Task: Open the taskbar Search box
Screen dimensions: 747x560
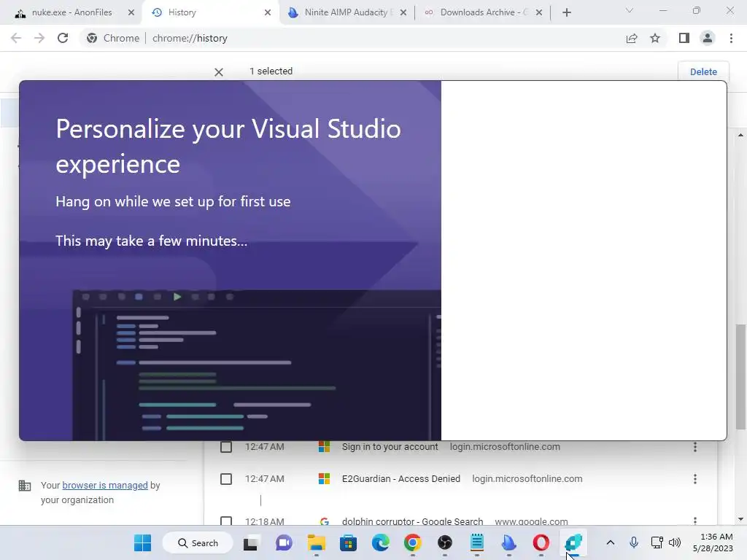Action: pos(198,542)
